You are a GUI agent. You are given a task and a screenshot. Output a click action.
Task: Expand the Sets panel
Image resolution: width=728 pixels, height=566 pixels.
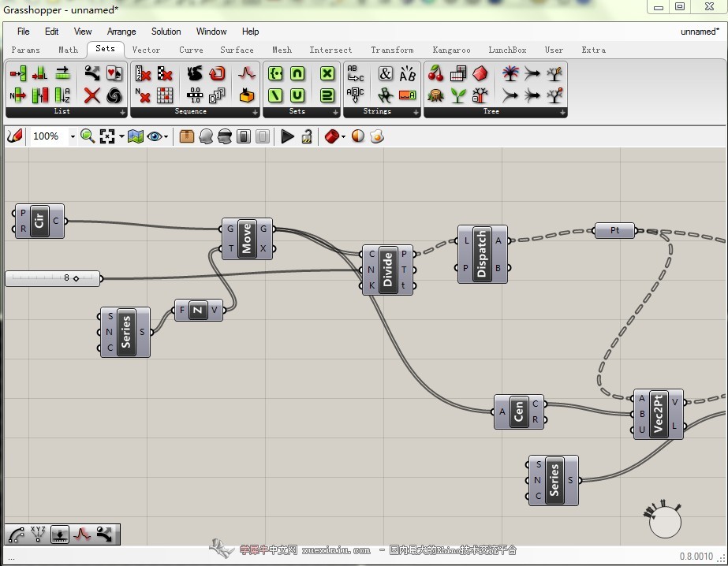336,112
